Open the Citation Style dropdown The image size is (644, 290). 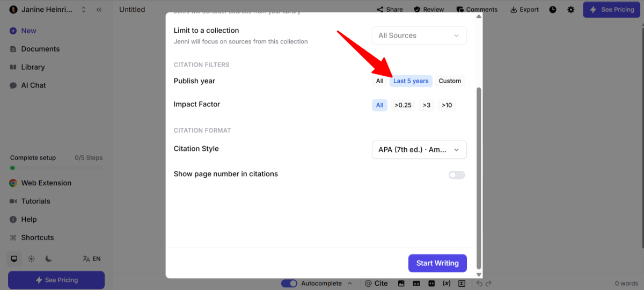(419, 150)
